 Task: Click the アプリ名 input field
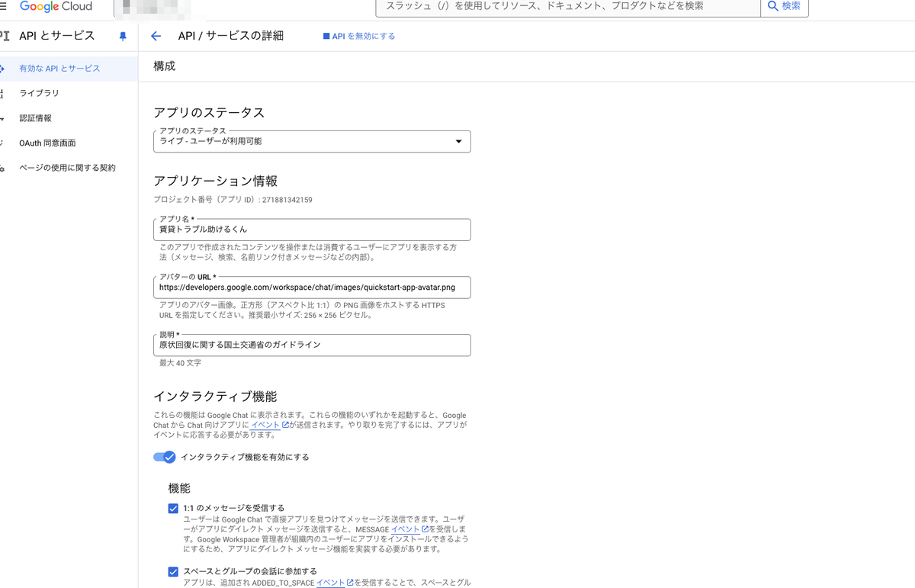pyautogui.click(x=312, y=230)
